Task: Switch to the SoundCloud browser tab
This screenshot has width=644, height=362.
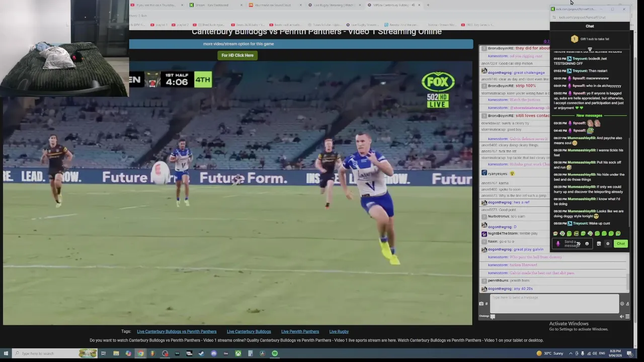Action: click(274, 5)
